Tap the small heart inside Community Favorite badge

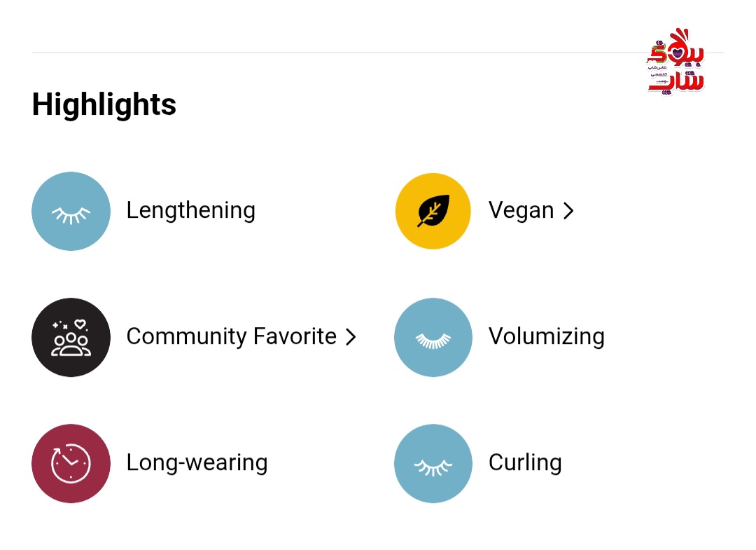[x=80, y=324]
